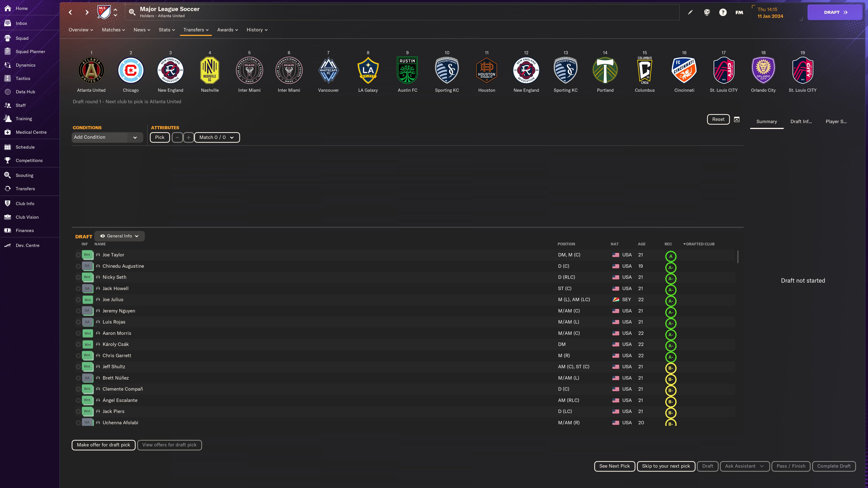Expand the Stats menu

167,30
